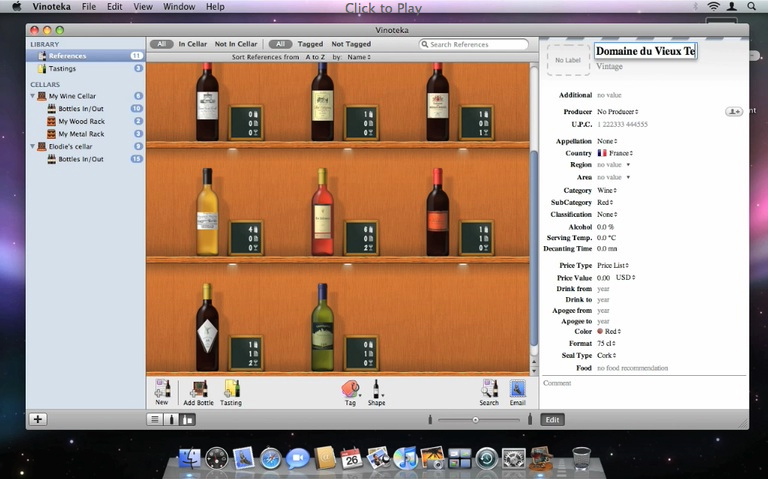
Task: Open the Price Type dropdown
Action: coord(613,265)
